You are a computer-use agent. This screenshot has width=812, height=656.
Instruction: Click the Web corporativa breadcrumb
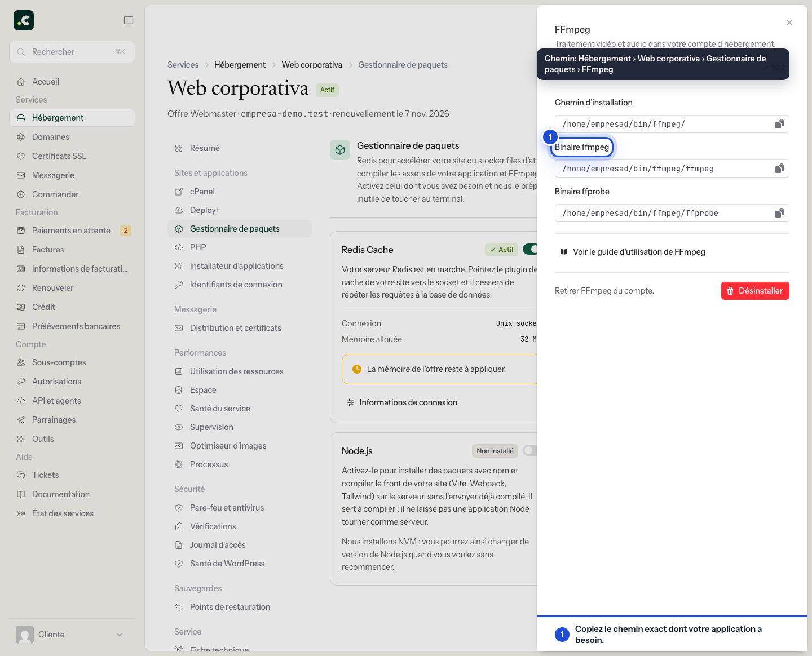point(312,65)
